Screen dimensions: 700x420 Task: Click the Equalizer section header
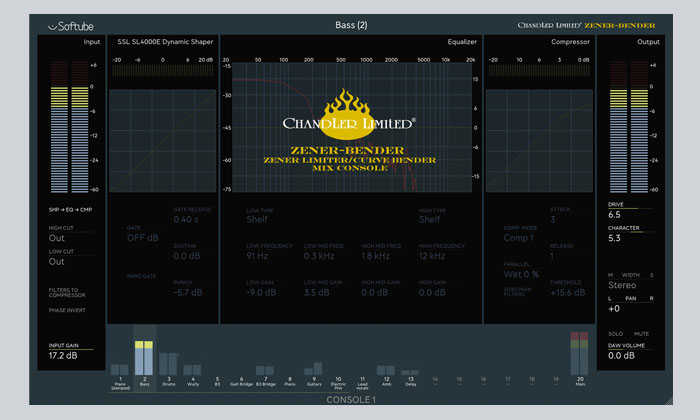click(x=462, y=42)
